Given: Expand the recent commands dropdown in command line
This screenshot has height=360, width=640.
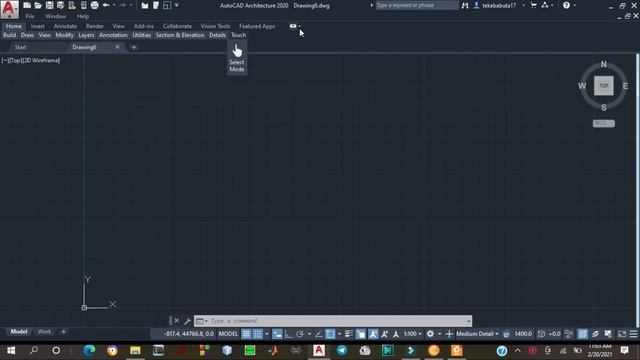Looking at the screenshot, I should (201, 321).
